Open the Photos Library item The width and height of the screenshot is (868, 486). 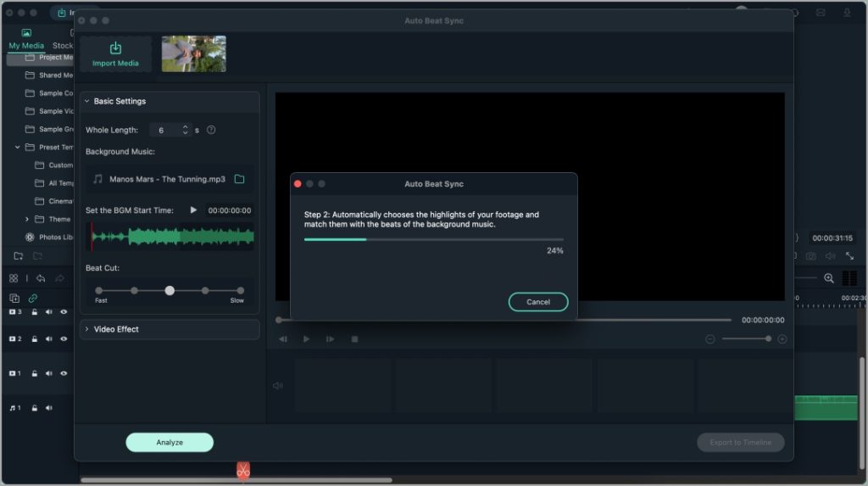coord(49,237)
